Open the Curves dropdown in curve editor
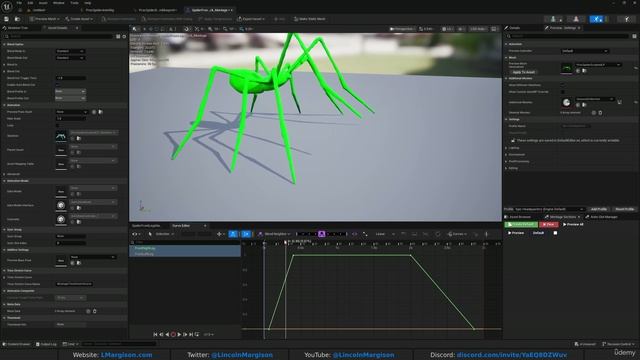Screen dimensions: 640x360 pos(457,234)
